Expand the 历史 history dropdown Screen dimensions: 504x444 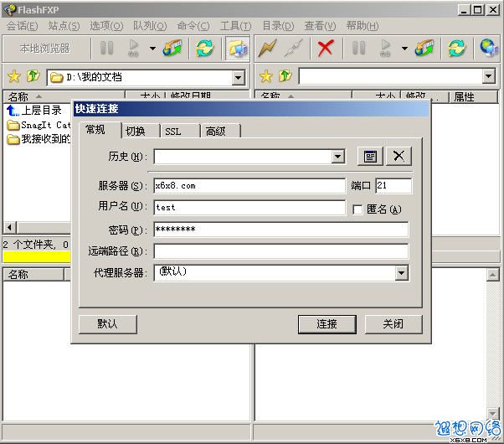pyautogui.click(x=338, y=157)
